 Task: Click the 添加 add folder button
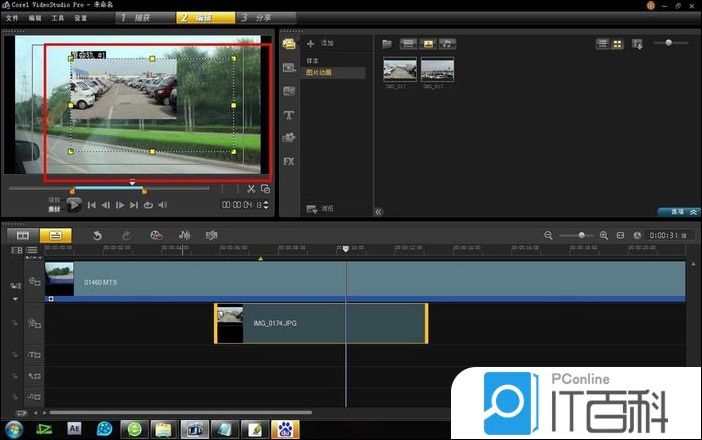coord(318,44)
